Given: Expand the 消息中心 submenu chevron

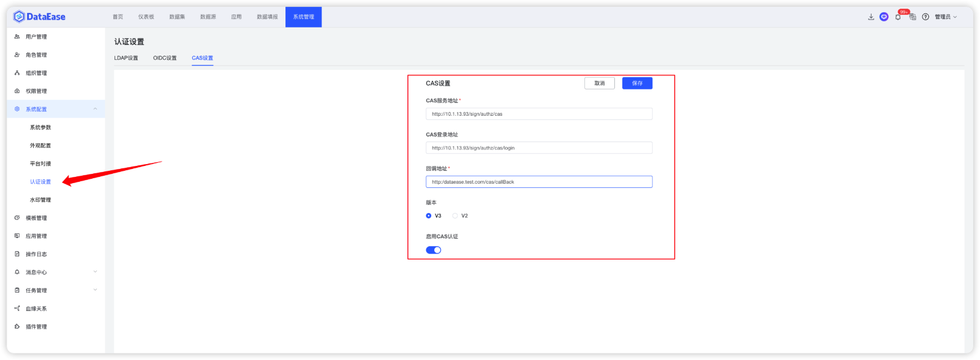Looking at the screenshot, I should click(x=95, y=272).
